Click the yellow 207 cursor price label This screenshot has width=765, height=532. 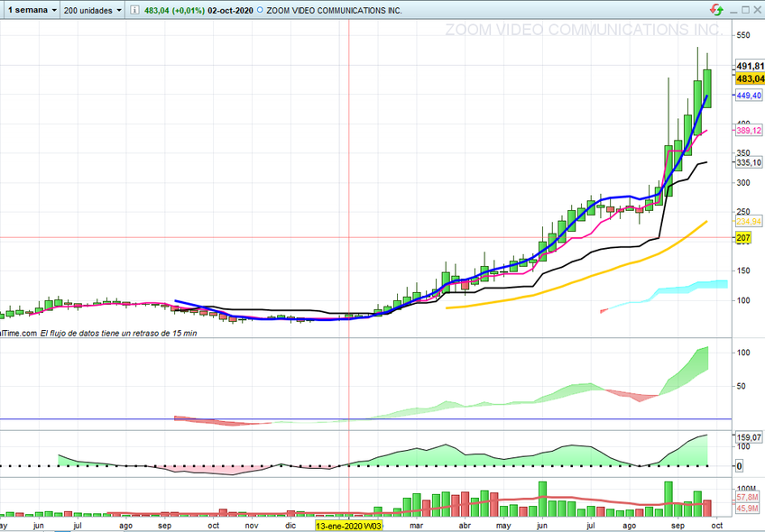743,238
